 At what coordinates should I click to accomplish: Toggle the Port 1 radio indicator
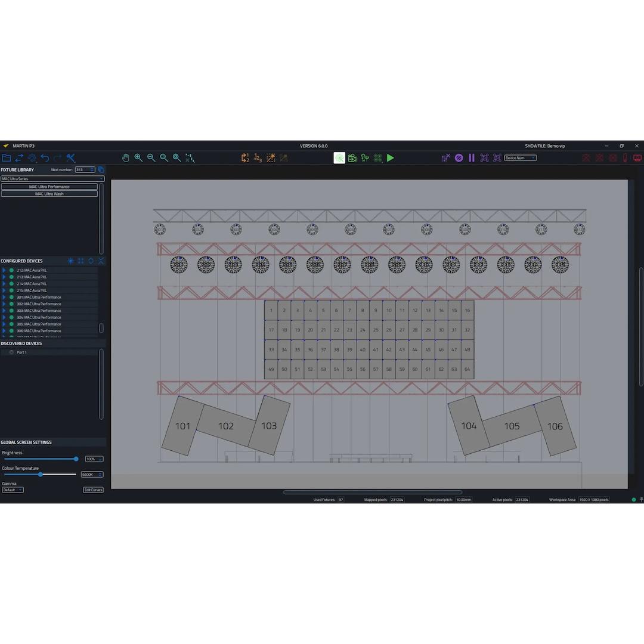pos(11,352)
